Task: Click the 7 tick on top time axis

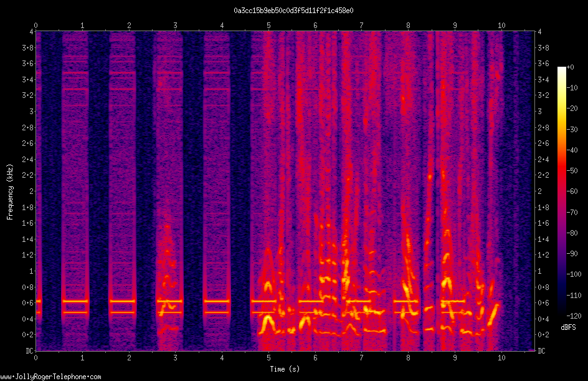Action: 361,25
